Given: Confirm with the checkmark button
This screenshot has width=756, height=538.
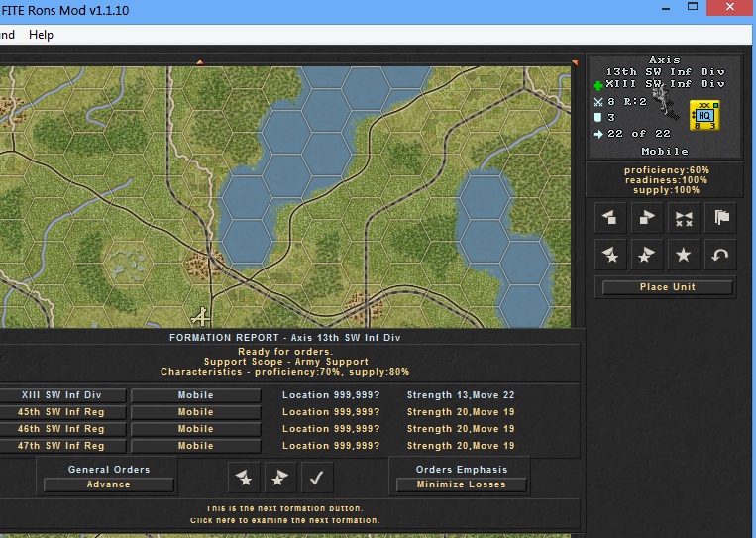Looking at the screenshot, I should point(317,478).
